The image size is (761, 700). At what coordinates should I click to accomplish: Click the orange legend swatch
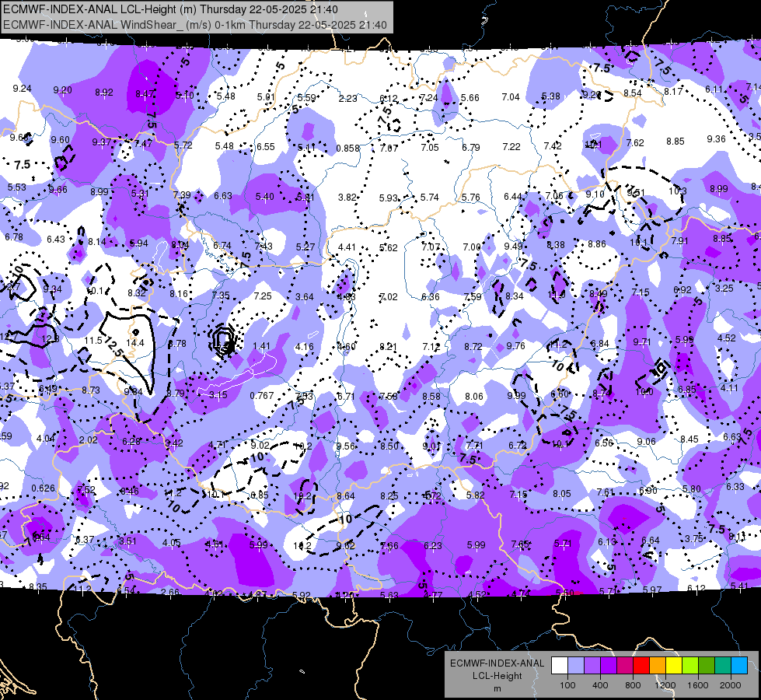(x=658, y=665)
